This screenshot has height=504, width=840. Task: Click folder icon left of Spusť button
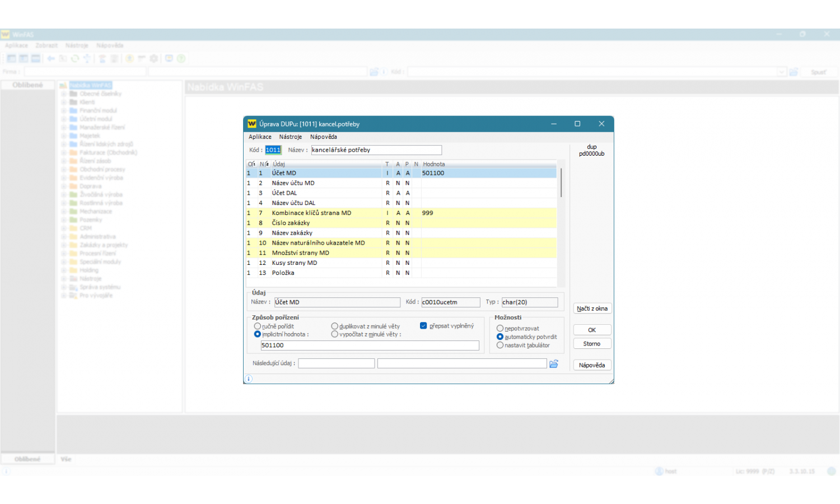coord(794,72)
